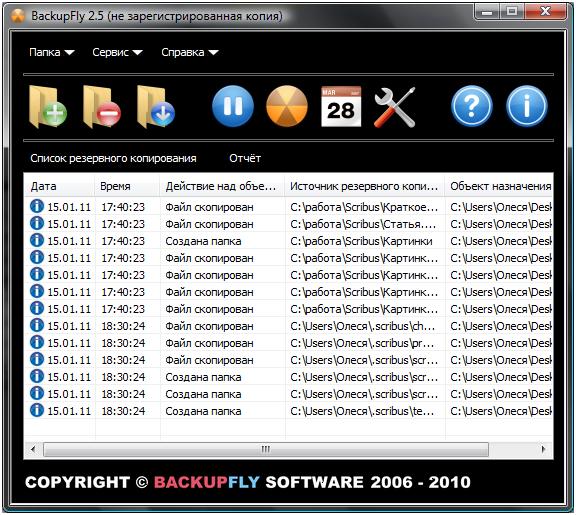
Task: Switch to the Отчёт tab
Action: [x=245, y=158]
